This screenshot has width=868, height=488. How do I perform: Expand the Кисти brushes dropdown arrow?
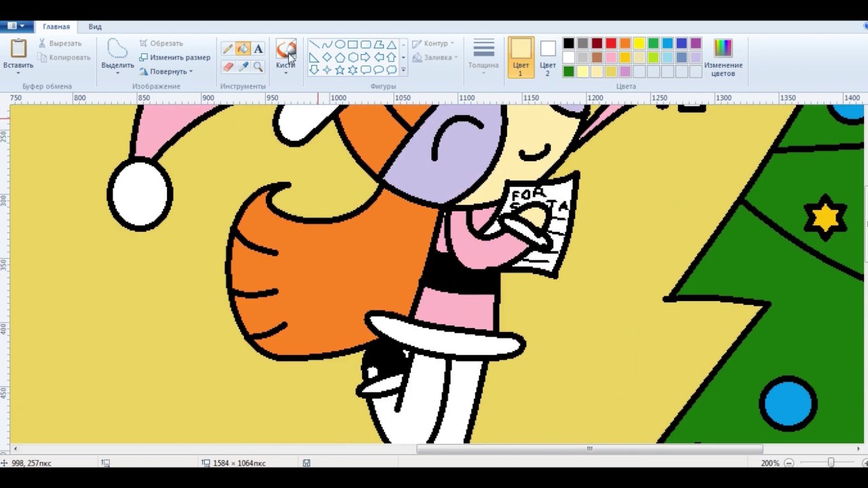pos(285,73)
